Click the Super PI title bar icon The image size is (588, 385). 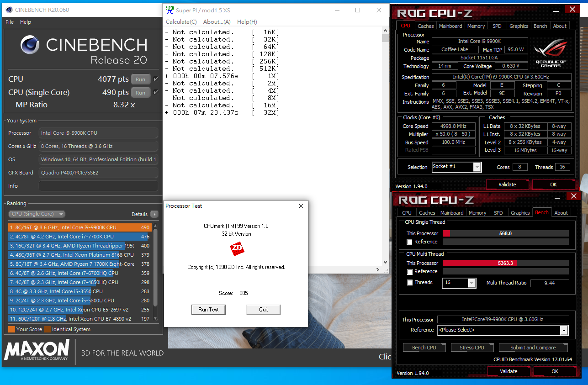[x=170, y=10]
